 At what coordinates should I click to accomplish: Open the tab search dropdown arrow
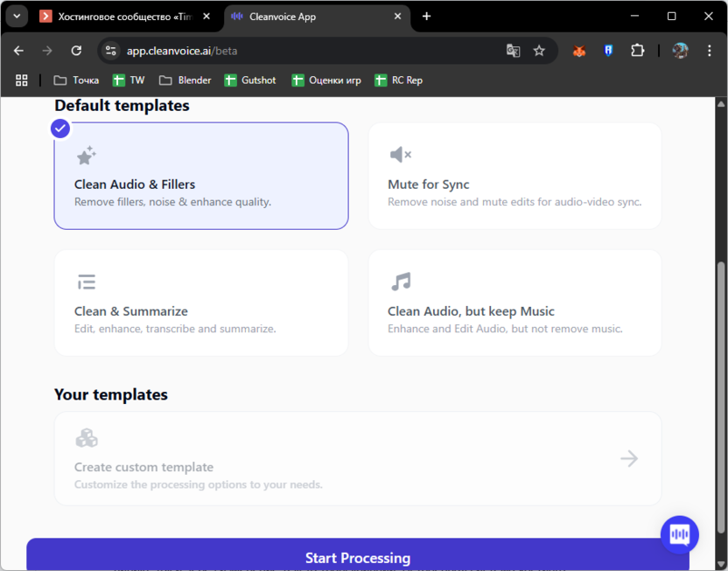(16, 17)
